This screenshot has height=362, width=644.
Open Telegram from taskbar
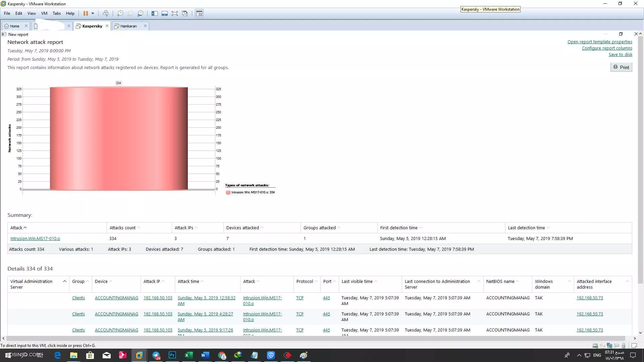click(156, 355)
